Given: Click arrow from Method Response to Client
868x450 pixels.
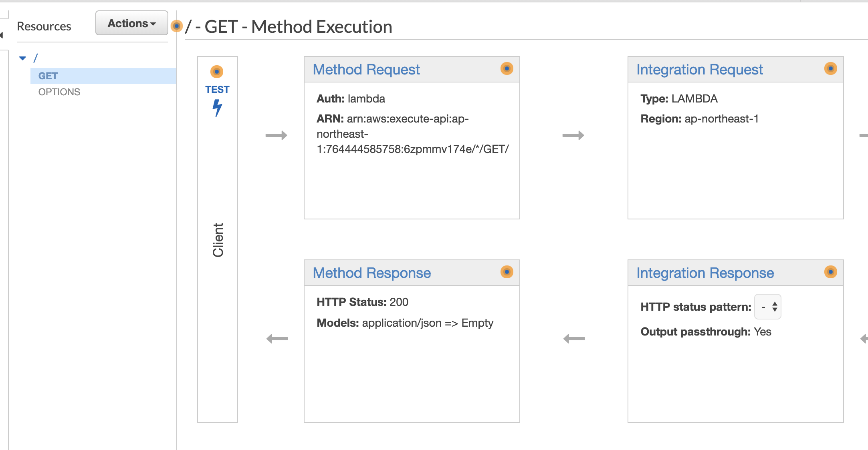Looking at the screenshot, I should [x=277, y=339].
